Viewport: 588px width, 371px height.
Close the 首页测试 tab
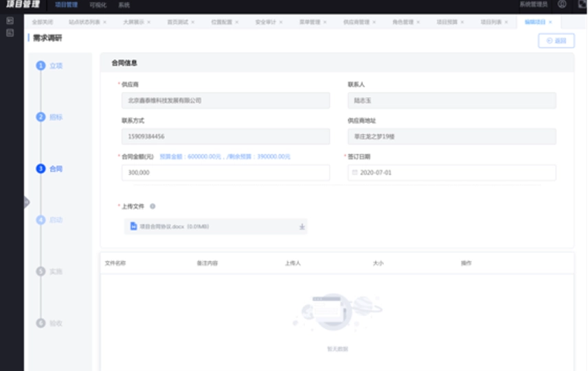[193, 22]
